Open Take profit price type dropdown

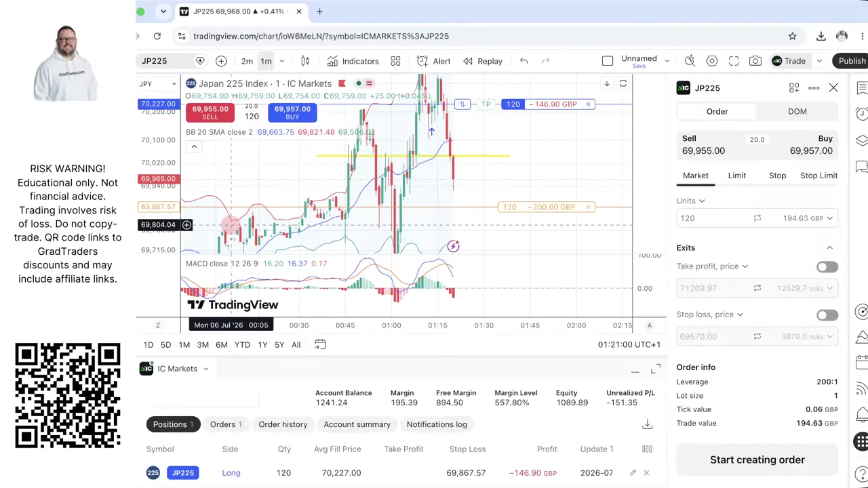(x=712, y=266)
